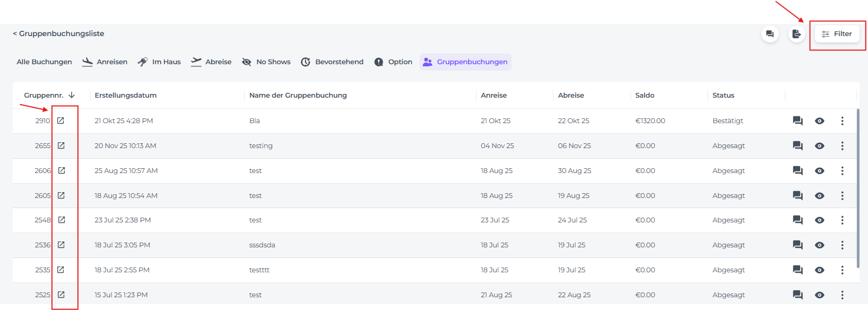The width and height of the screenshot is (868, 310).
Task: Click the eye icon for testttt booking
Action: tap(820, 270)
